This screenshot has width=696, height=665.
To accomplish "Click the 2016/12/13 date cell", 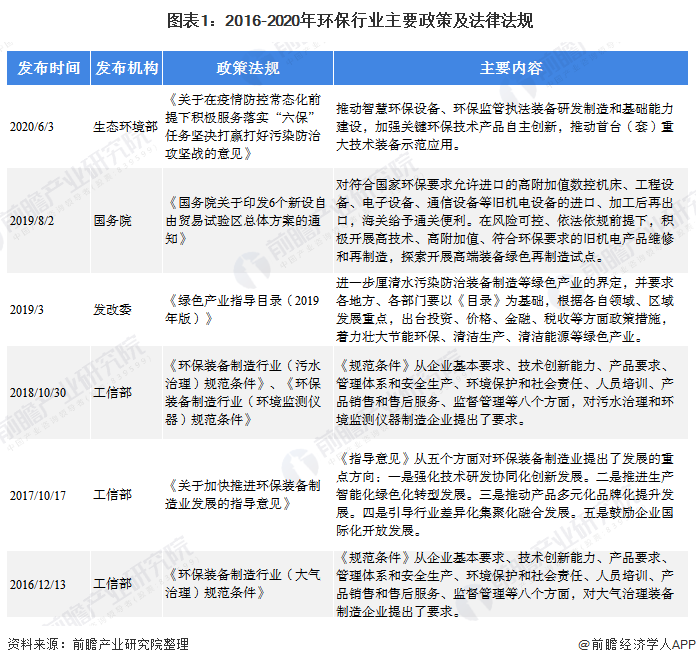I will coord(39,583).
